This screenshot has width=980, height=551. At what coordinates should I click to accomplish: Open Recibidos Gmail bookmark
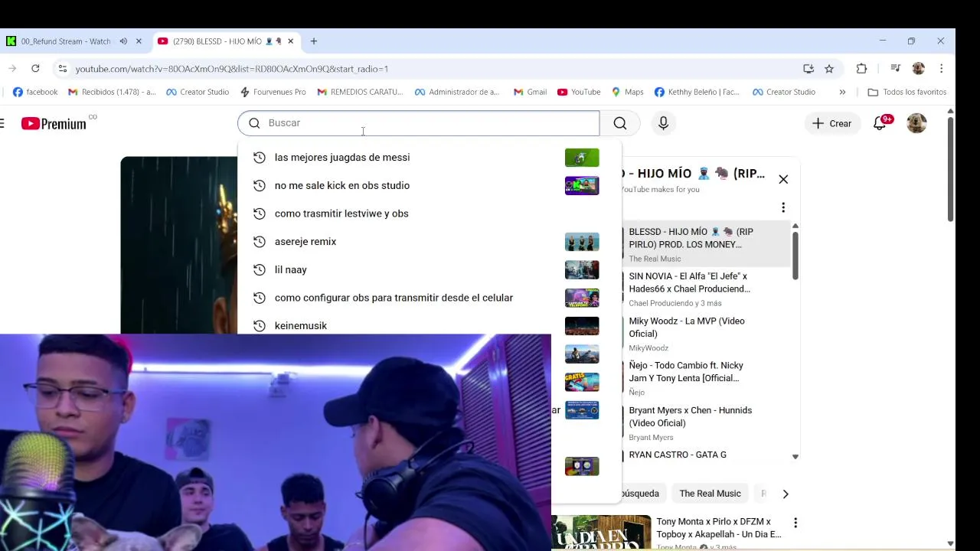(112, 92)
